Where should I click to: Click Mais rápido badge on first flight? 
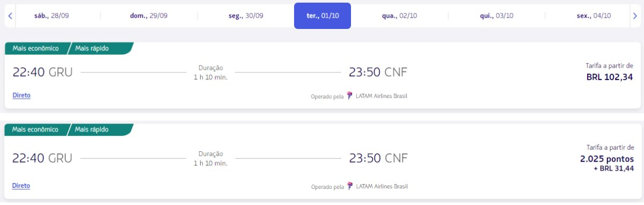[x=92, y=48]
